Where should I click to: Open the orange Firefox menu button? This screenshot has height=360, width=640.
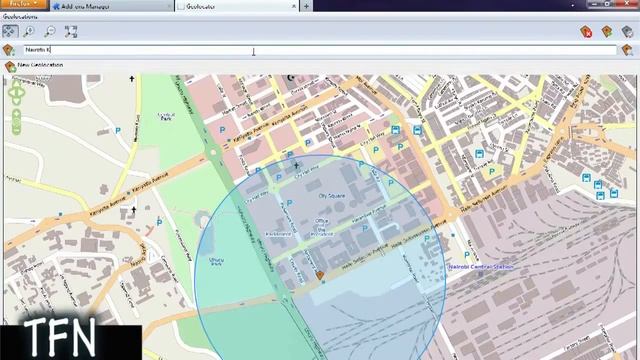[x=24, y=4]
